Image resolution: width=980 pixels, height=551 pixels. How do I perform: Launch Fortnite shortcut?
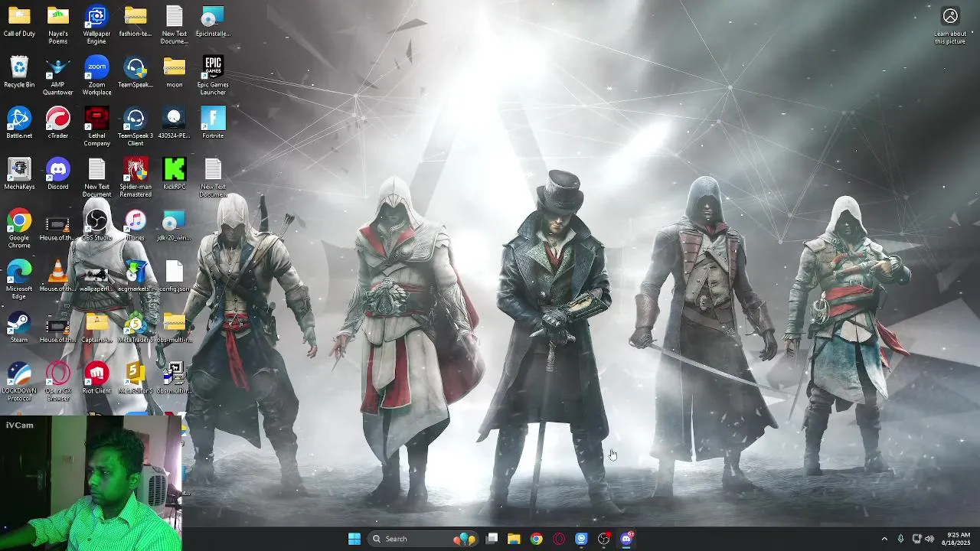pyautogui.click(x=213, y=123)
